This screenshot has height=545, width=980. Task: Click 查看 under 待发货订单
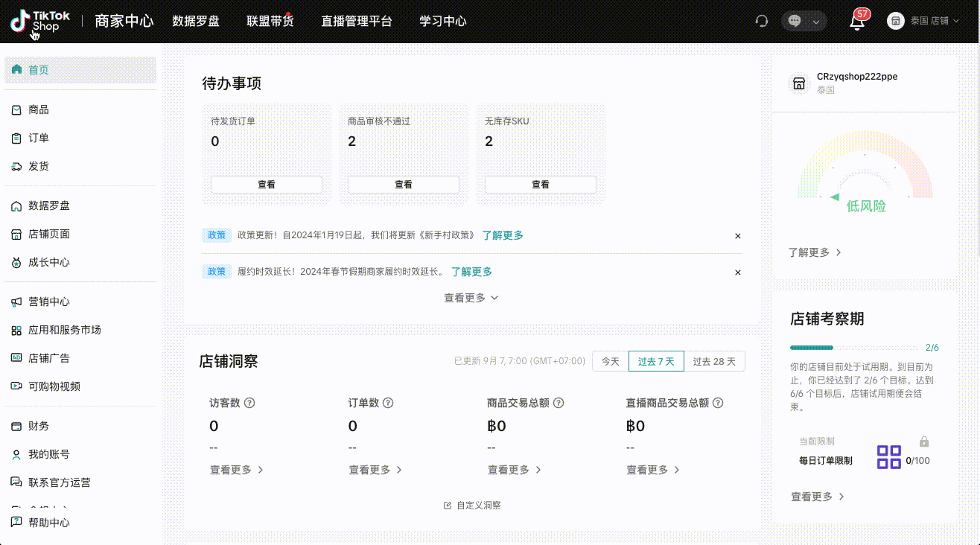[266, 185]
